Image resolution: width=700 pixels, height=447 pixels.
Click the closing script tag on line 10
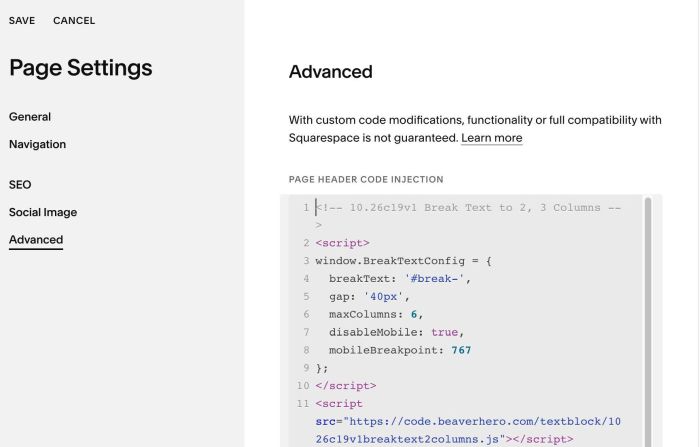[346, 386]
